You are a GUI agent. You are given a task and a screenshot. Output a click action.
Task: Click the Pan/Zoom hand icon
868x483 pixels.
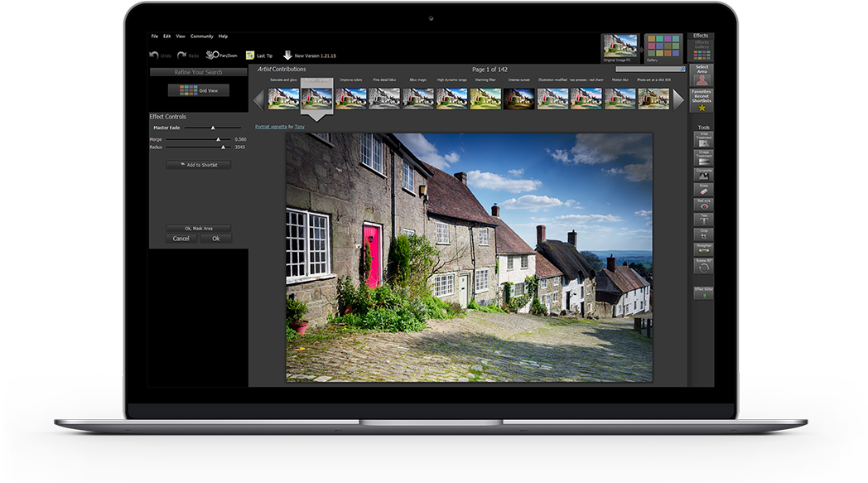pos(213,56)
